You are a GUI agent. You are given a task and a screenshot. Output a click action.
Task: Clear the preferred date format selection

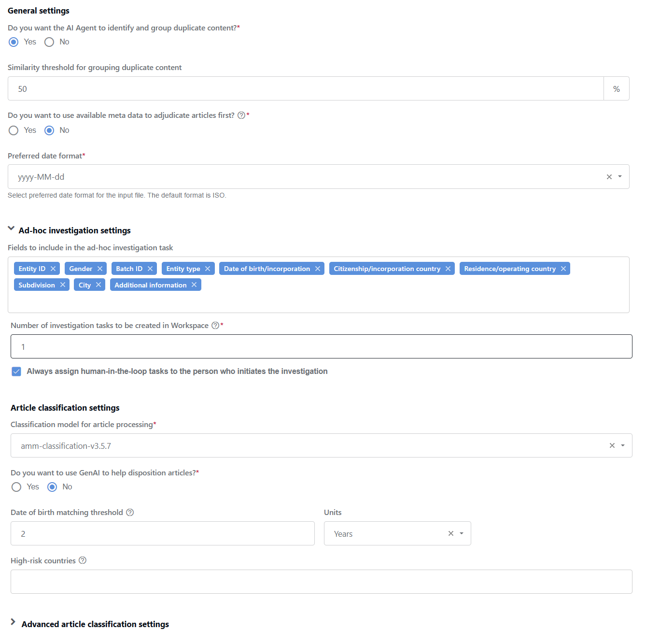(609, 177)
